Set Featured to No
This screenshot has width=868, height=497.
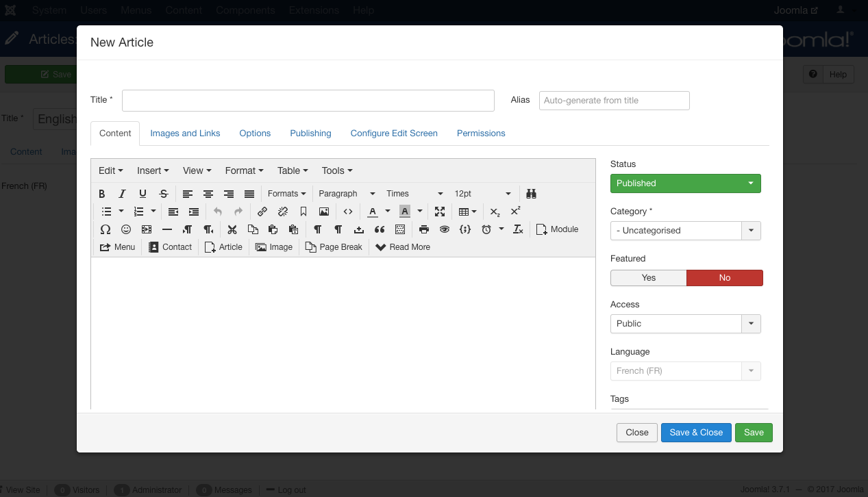tap(724, 278)
